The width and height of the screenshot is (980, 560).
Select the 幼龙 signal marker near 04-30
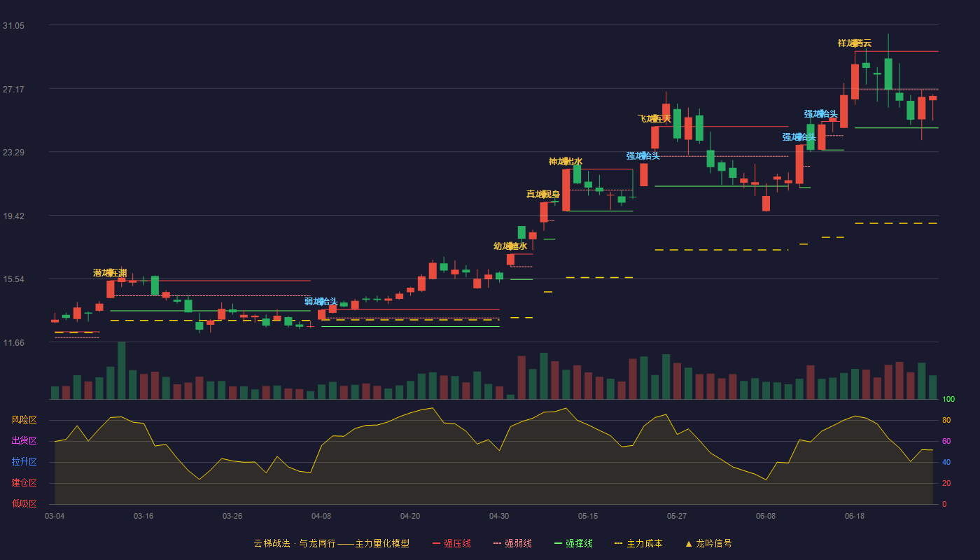[510, 246]
